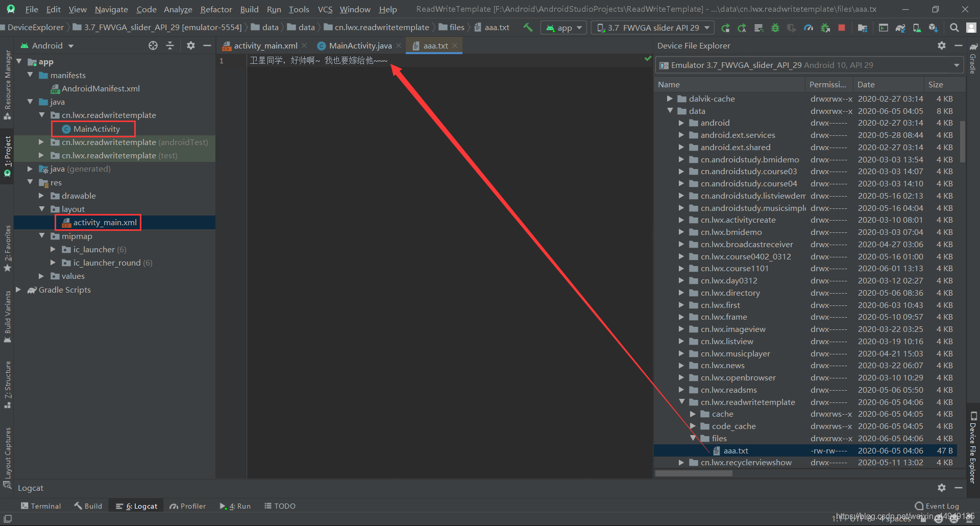
Task: Open the SDK Manager download icon
Action: (934, 27)
